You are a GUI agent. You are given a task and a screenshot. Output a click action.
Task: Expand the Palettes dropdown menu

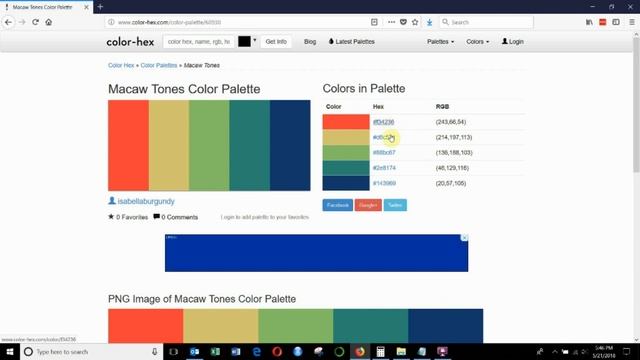pos(440,42)
